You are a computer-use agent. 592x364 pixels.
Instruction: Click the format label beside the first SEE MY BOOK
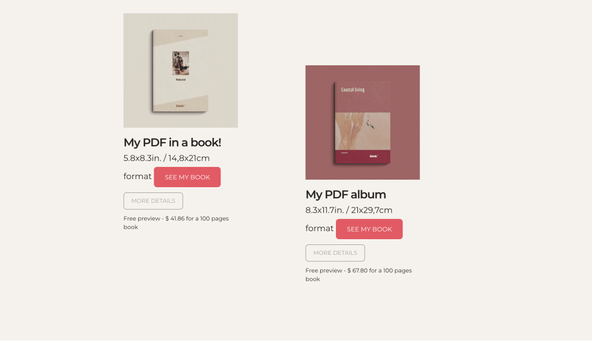tap(138, 176)
